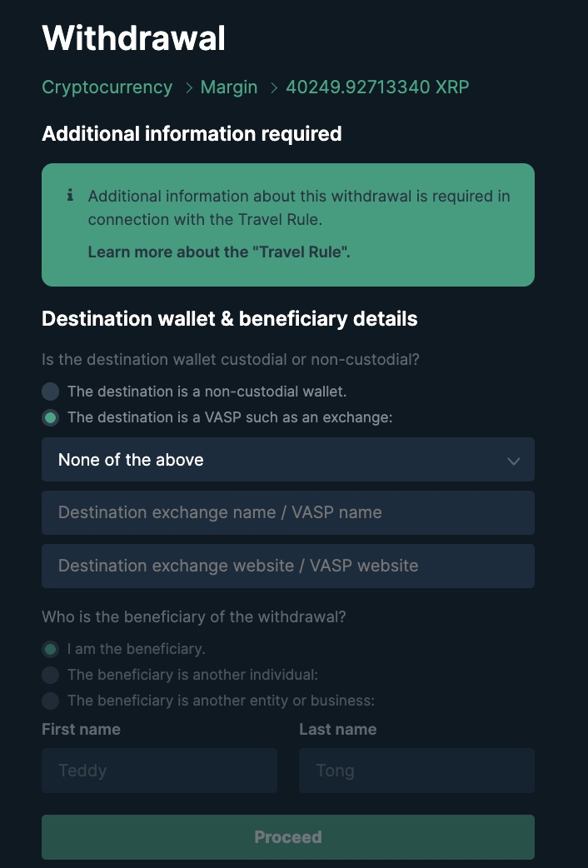The height and width of the screenshot is (868, 588).
Task: Click the First name input field
Action: pyautogui.click(x=159, y=771)
